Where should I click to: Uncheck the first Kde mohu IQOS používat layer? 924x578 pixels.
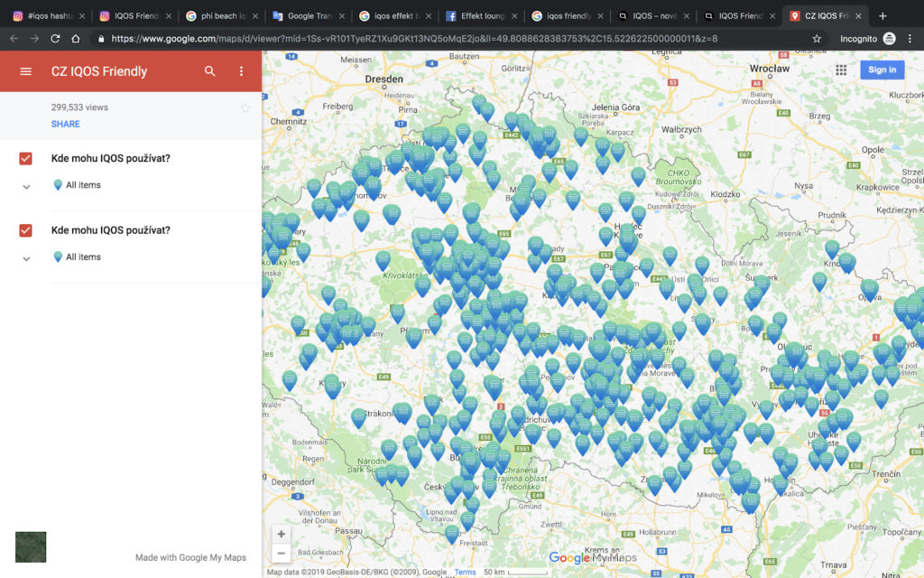[x=25, y=159]
